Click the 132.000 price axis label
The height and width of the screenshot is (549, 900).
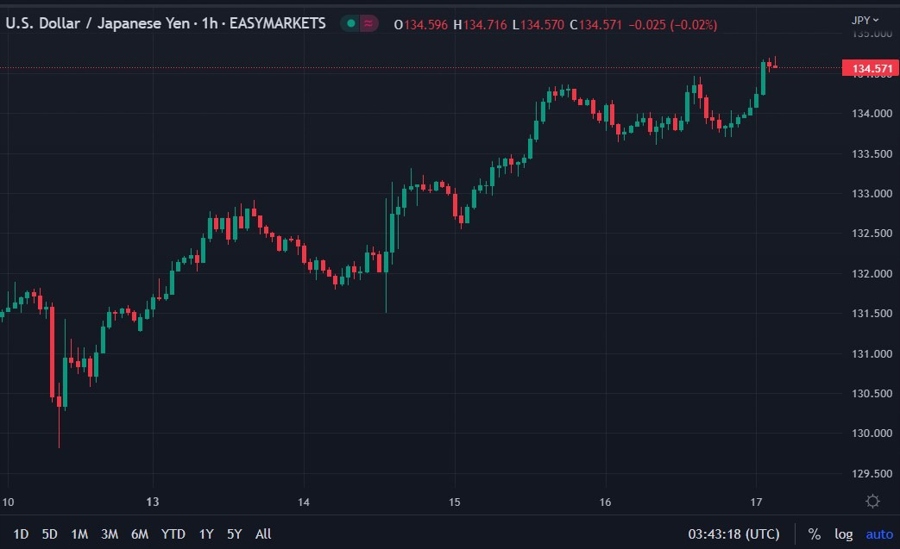(x=872, y=273)
